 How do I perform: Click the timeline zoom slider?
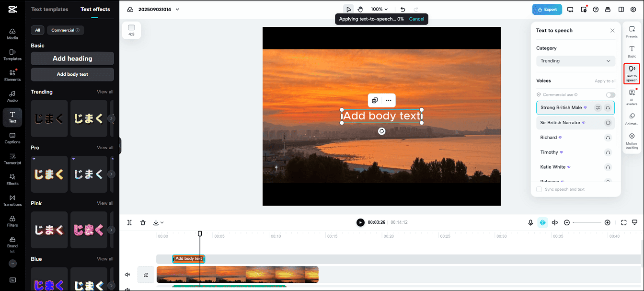pyautogui.click(x=587, y=222)
